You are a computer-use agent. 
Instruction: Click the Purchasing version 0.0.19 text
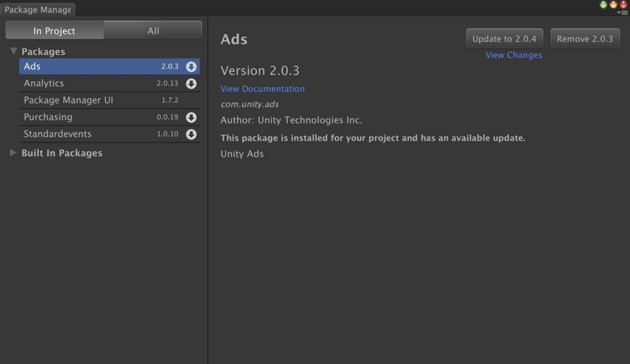(167, 117)
